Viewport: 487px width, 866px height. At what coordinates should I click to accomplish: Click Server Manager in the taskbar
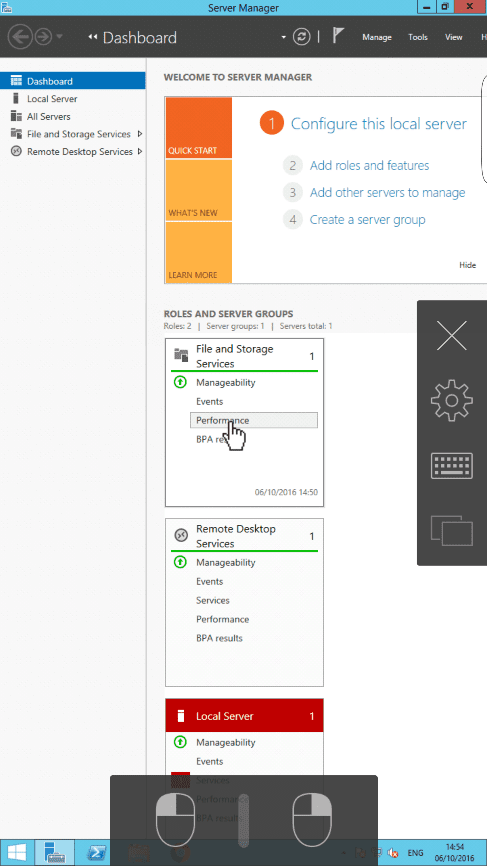tap(55, 852)
